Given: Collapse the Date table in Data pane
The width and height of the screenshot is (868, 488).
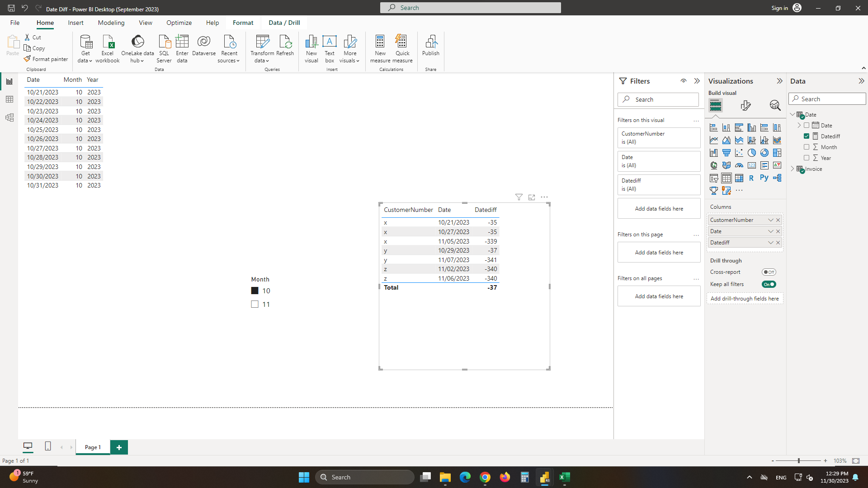Looking at the screenshot, I should 793,114.
